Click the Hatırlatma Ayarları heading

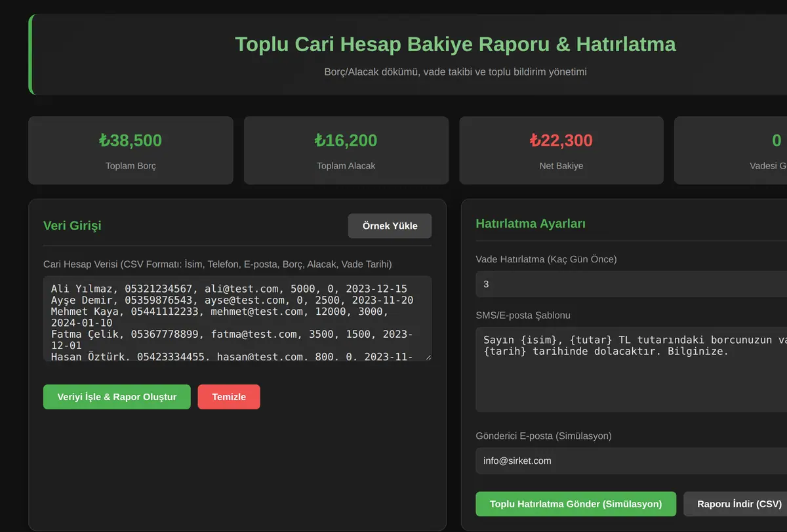coord(531,223)
